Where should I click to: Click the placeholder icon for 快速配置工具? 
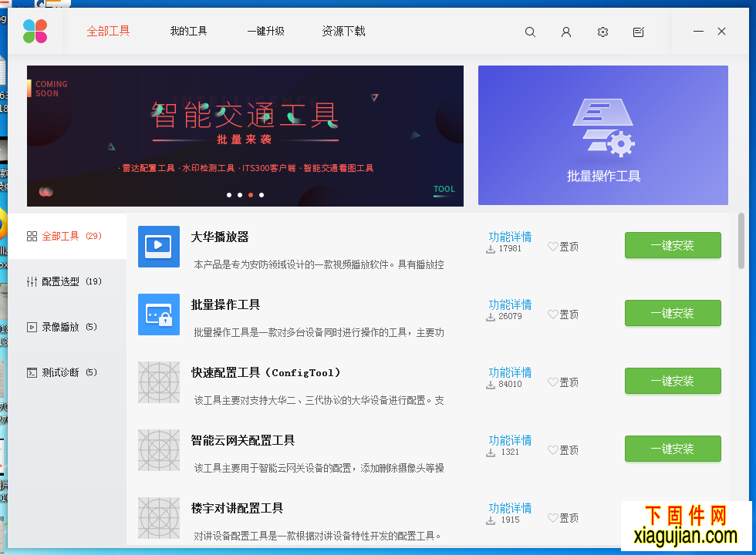pyautogui.click(x=159, y=382)
